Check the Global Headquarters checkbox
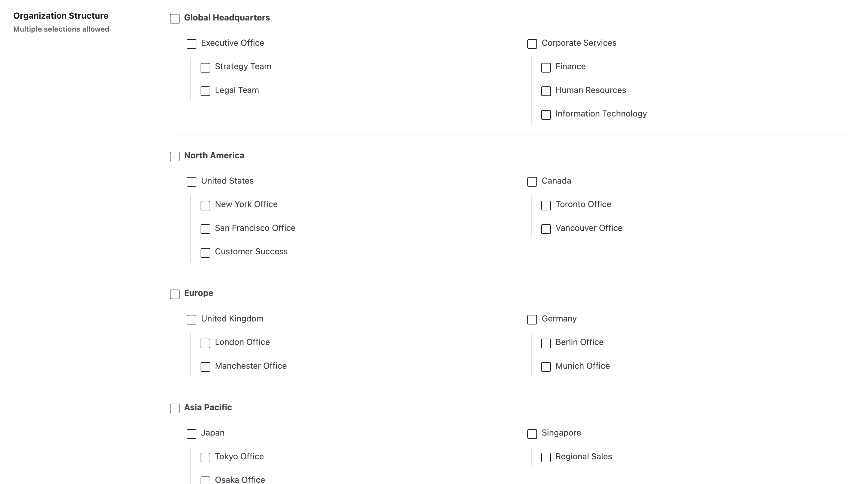 (175, 19)
